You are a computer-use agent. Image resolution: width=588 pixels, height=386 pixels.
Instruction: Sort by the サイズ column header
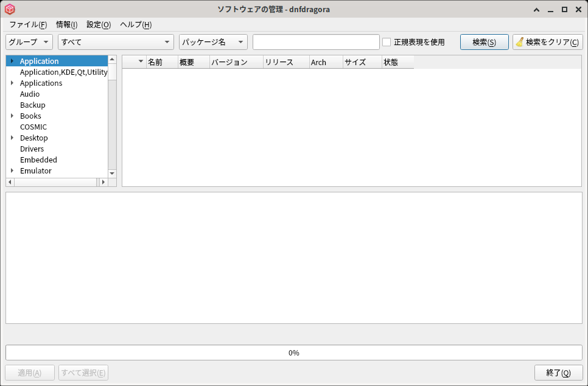(x=362, y=62)
